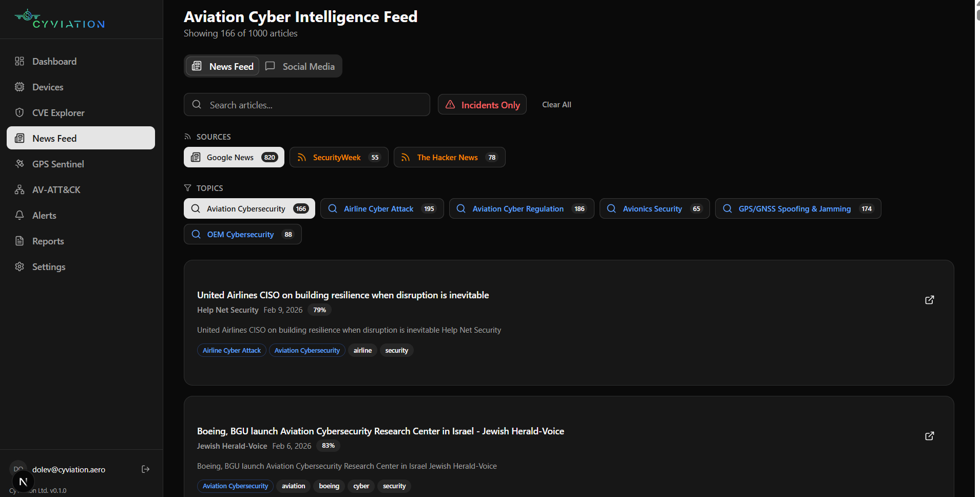
Task: Click the Cyviation logo
Action: click(x=60, y=19)
